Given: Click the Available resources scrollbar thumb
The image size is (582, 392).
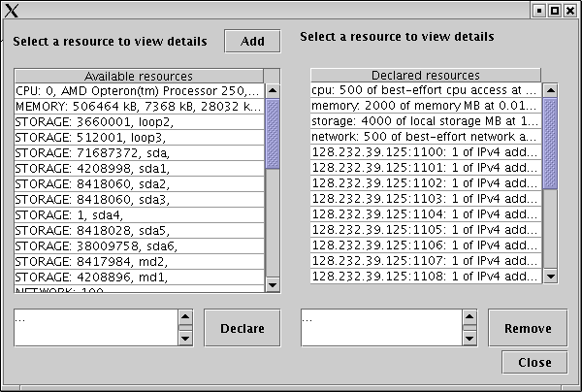Looking at the screenshot, I should pos(273,130).
